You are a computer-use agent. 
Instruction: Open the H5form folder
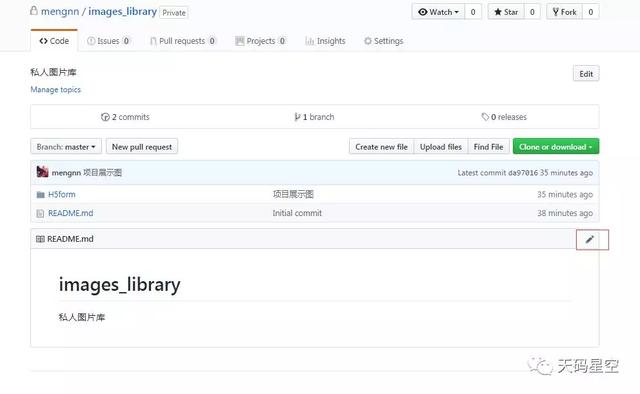(62, 194)
